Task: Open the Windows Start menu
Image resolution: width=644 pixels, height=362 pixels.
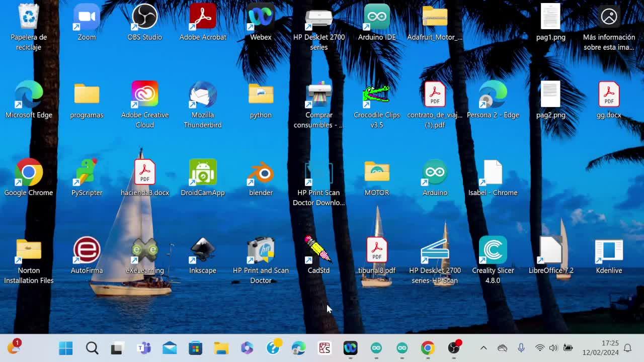Action: 66,348
